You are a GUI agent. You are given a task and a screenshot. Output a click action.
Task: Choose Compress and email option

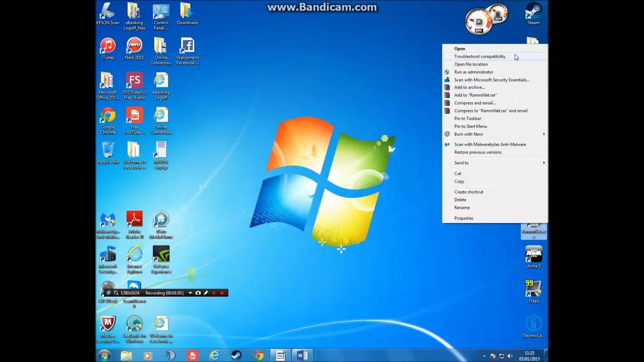tap(495, 103)
